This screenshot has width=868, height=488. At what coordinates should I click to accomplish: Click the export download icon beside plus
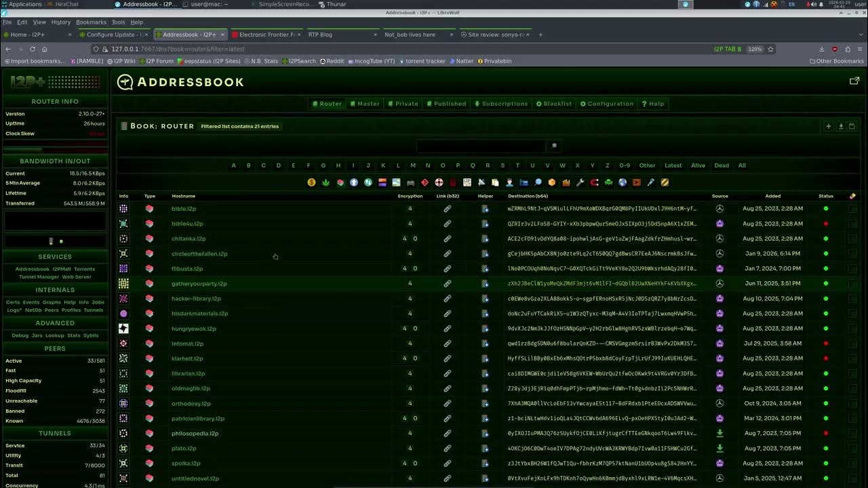coord(841,126)
